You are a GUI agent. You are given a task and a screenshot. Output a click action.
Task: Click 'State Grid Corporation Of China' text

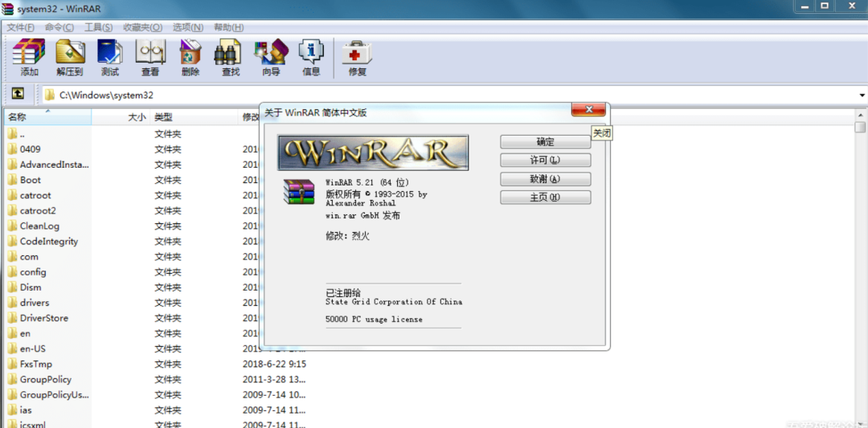(394, 302)
